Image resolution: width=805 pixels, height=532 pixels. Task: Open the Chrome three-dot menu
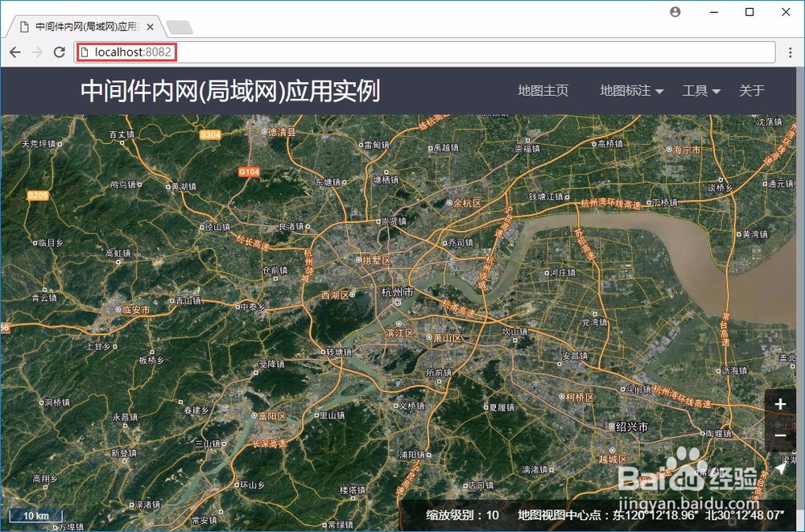791,52
